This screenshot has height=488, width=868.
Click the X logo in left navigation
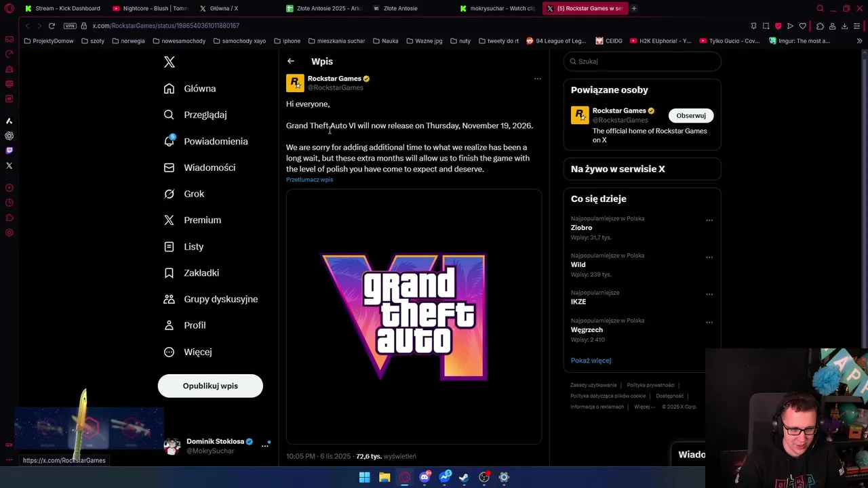(170, 62)
